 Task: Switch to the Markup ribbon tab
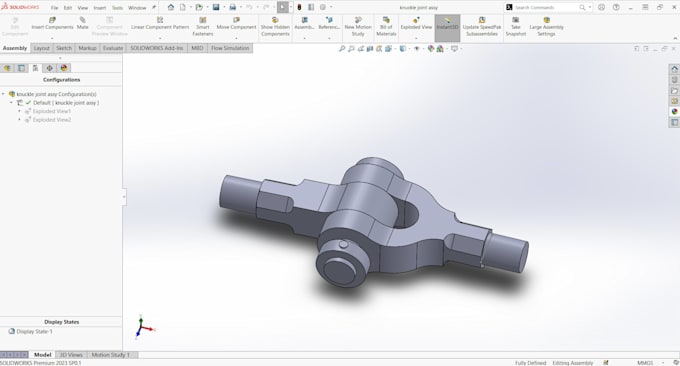pos(87,48)
